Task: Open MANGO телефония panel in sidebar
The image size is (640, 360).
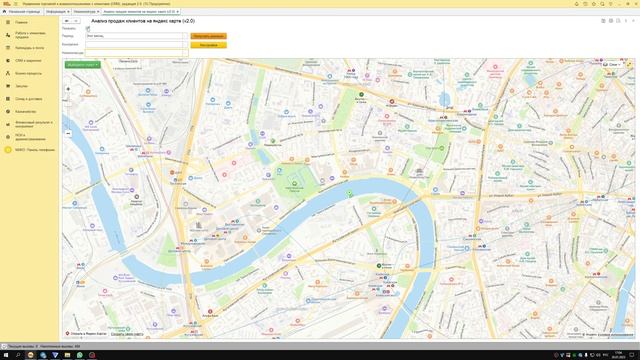Action: 34,150
